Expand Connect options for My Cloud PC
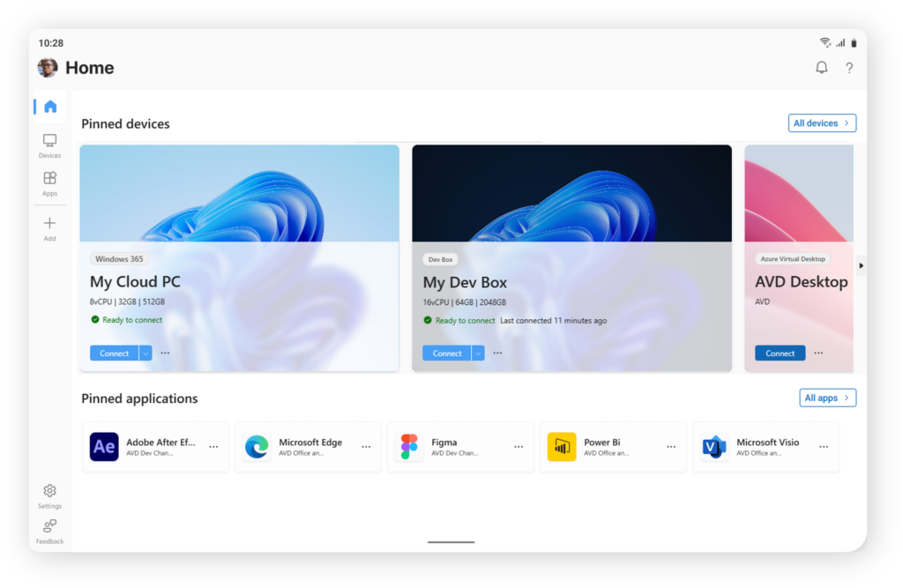903x588 pixels. pos(146,353)
